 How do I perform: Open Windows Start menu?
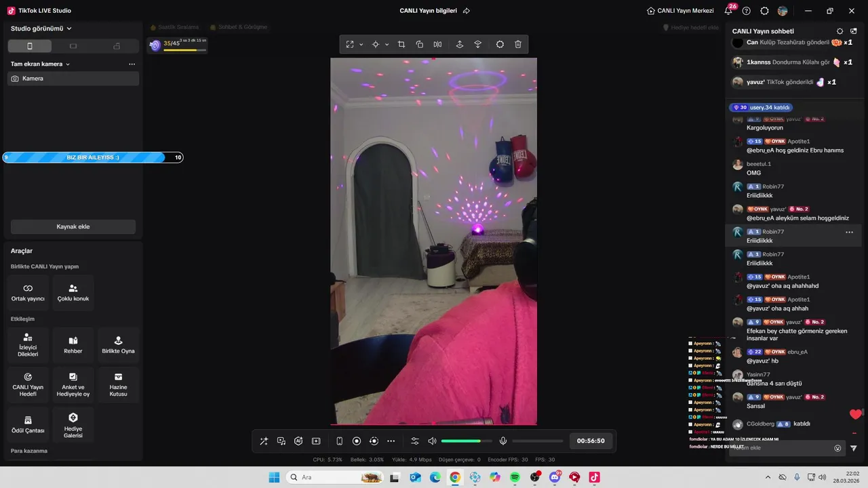pyautogui.click(x=274, y=477)
